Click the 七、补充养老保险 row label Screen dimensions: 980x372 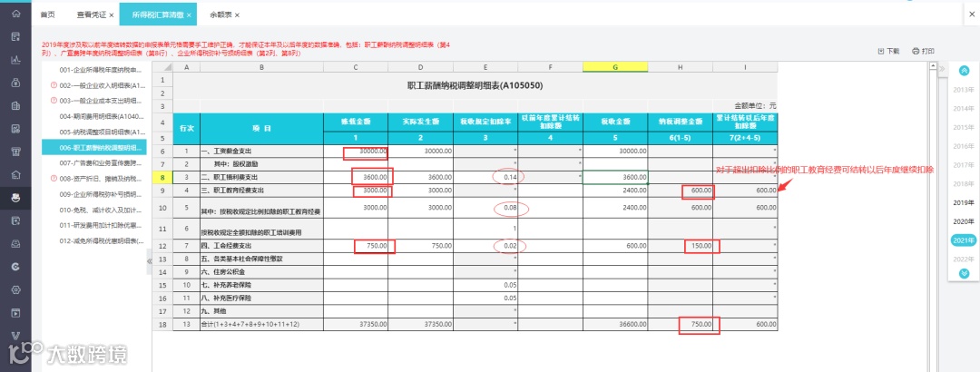[x=262, y=285]
